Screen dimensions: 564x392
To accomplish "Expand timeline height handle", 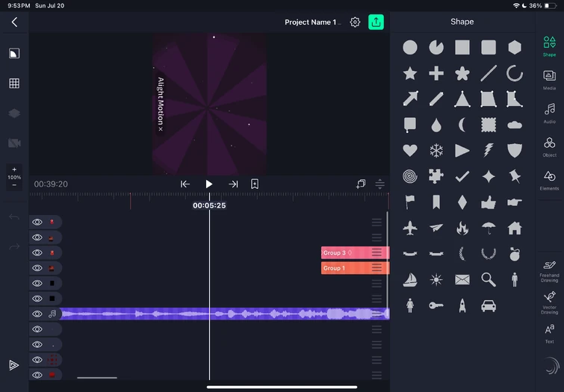I will tap(379, 184).
